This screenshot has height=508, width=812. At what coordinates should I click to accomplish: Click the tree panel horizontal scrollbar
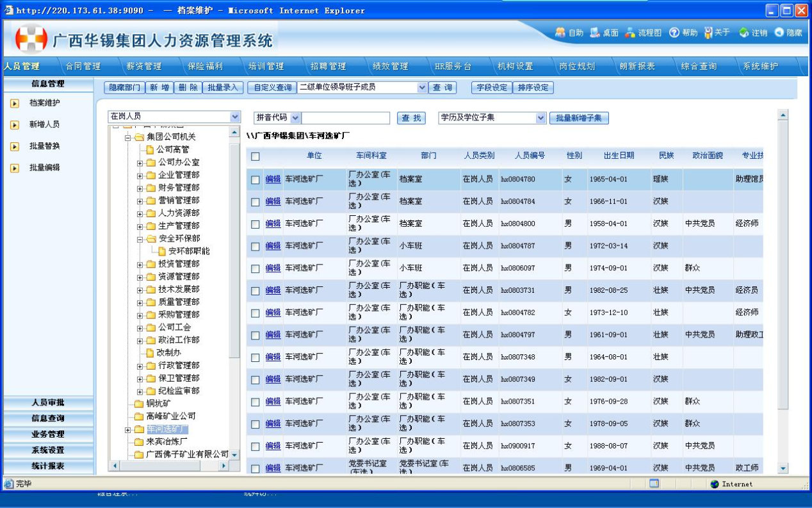click(x=169, y=466)
